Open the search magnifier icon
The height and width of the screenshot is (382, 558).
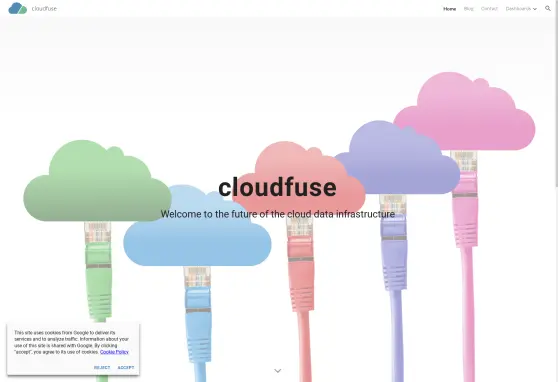[548, 8]
